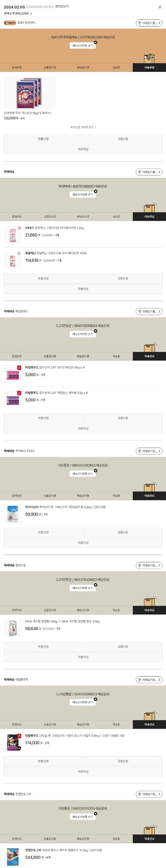
Task: View delivery status for tracking 313799262280
Action: pos(83,46)
